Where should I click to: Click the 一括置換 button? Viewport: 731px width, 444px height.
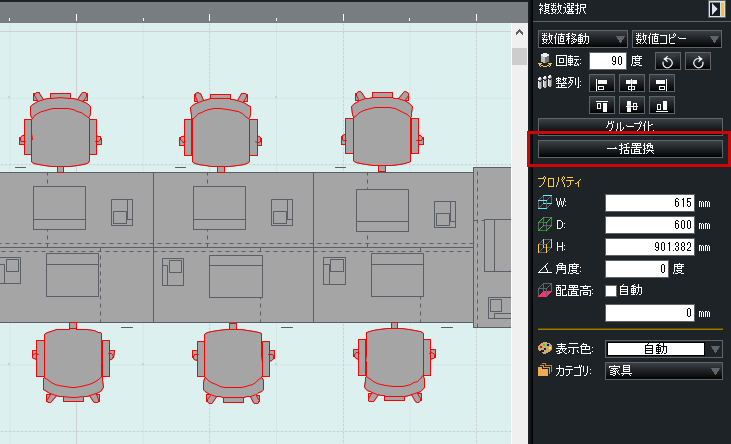click(x=630, y=149)
